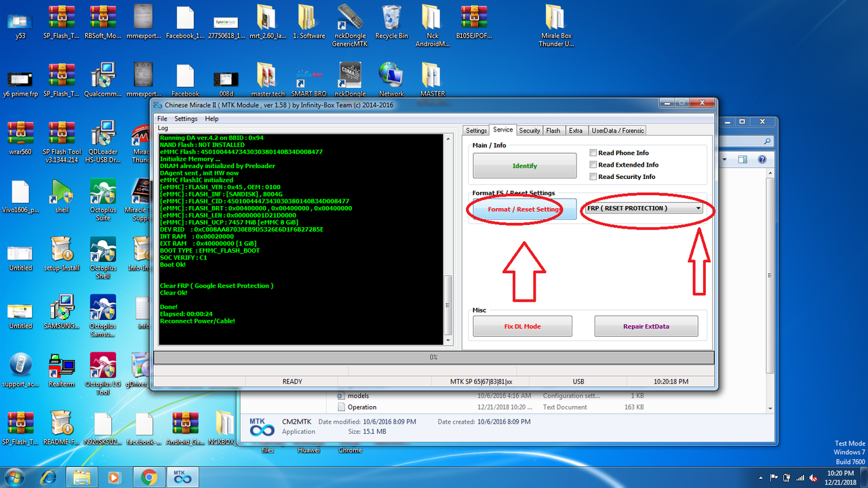Launch the Octoplus Suite shortcut

[x=102, y=201]
